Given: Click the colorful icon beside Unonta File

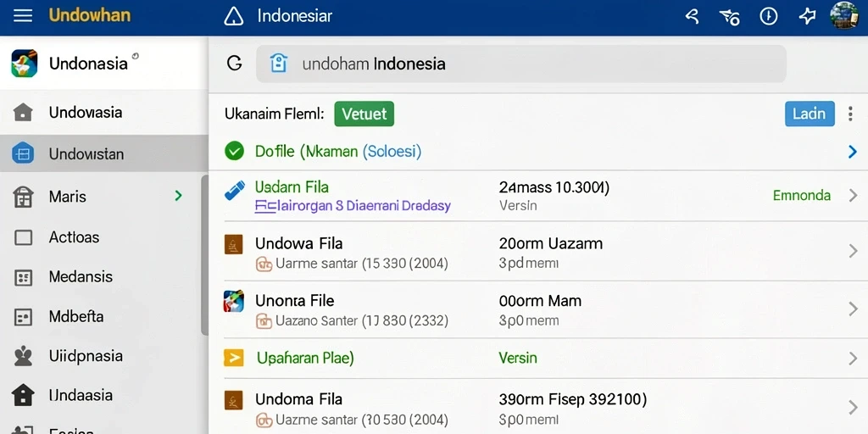Looking at the screenshot, I should pos(234,301).
